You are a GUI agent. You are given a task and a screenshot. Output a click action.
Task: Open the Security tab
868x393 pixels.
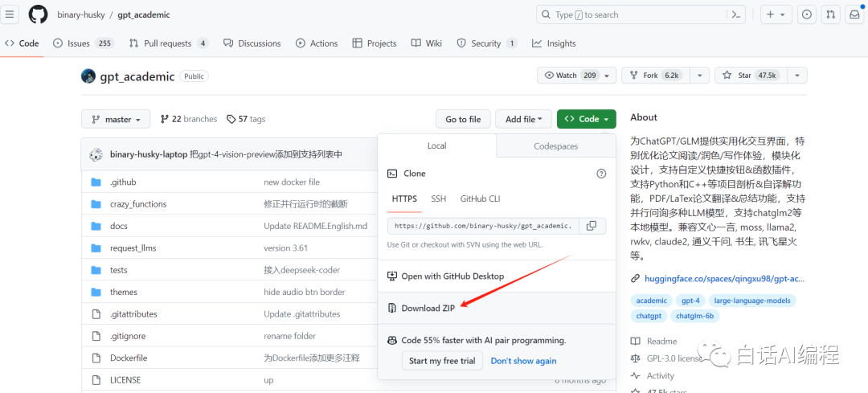tap(487, 43)
